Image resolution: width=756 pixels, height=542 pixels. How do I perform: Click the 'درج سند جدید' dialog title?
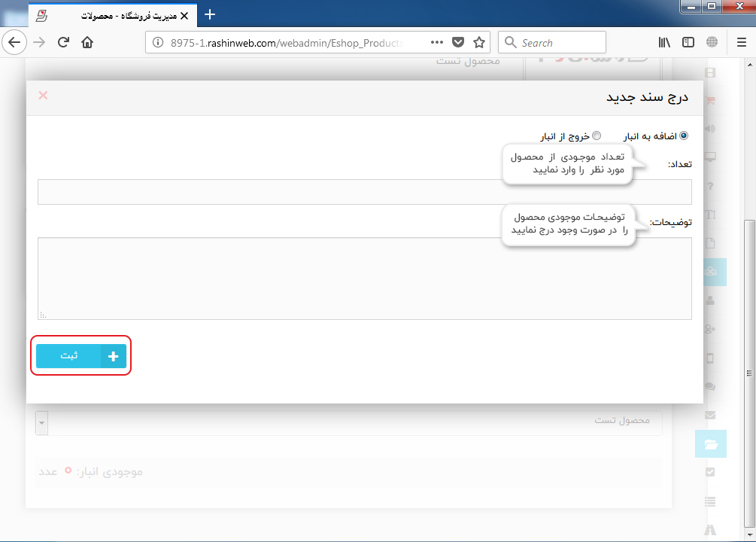click(647, 98)
